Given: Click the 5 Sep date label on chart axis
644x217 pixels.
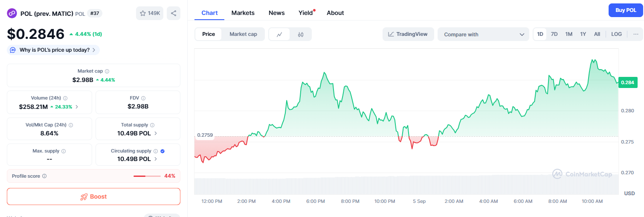Looking at the screenshot, I should pyautogui.click(x=419, y=201).
